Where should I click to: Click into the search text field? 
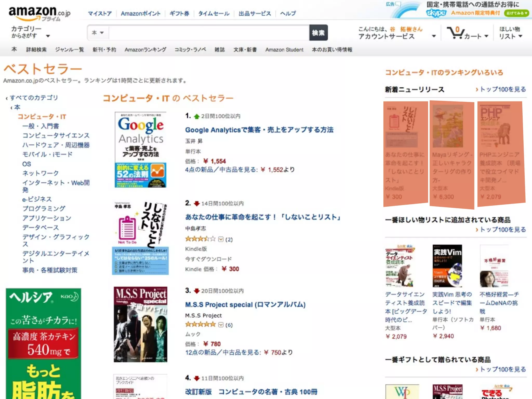(209, 33)
